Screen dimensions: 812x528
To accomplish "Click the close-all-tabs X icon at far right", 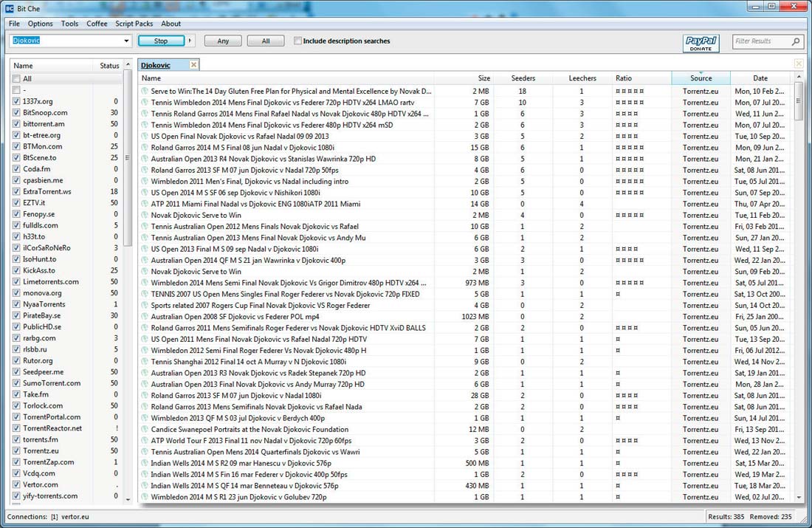I will tap(799, 64).
